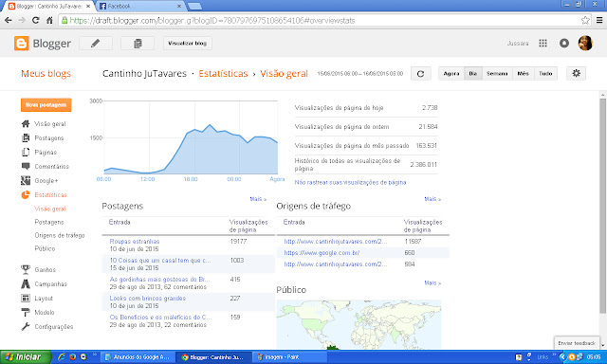Open Origens de tráfego sub-item
607x364 pixels.
coord(60,235)
